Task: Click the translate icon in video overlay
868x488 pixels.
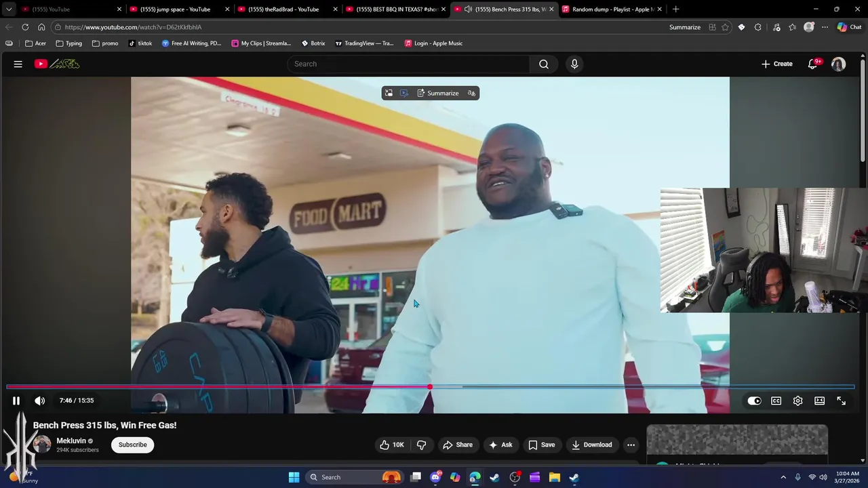Action: (471, 93)
